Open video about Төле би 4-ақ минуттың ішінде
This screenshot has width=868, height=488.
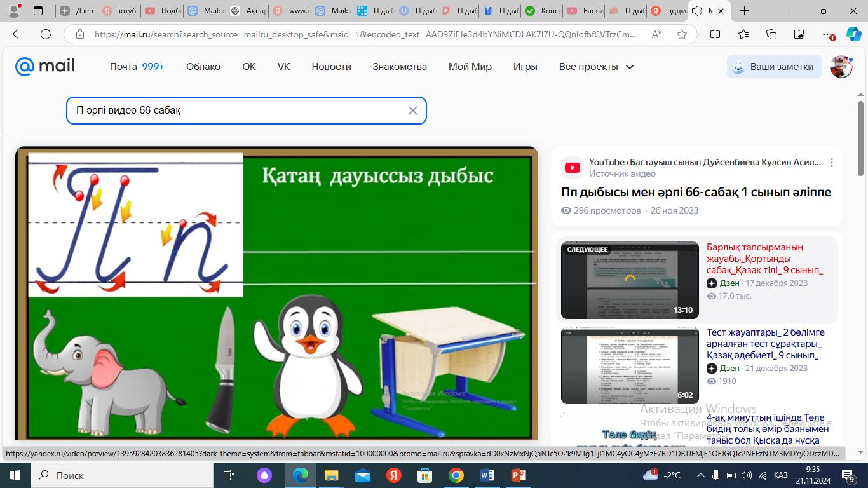pyautogui.click(x=769, y=428)
